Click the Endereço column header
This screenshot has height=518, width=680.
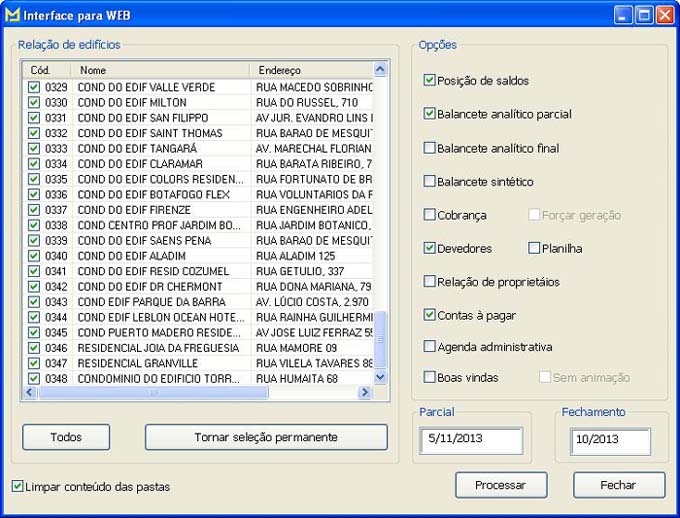310,71
